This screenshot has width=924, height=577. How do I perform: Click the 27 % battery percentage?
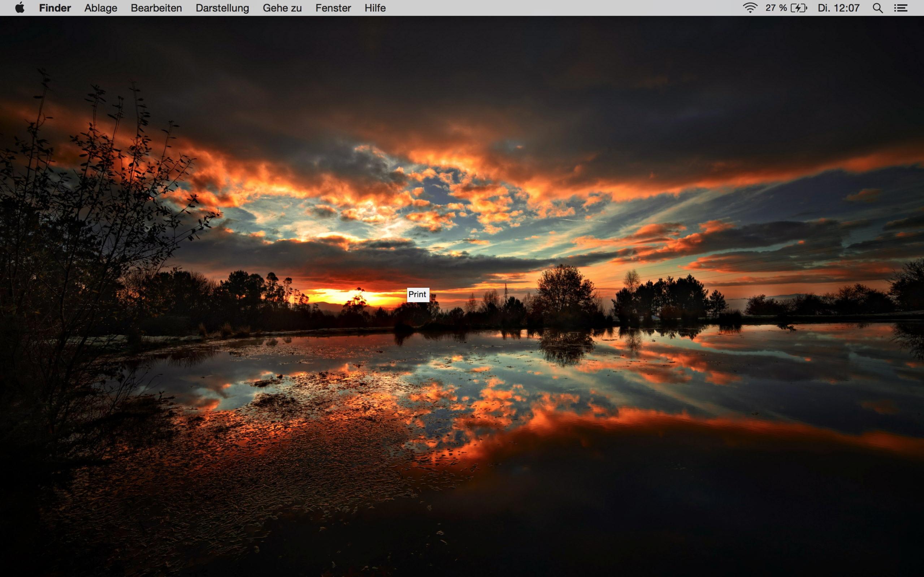coord(776,8)
